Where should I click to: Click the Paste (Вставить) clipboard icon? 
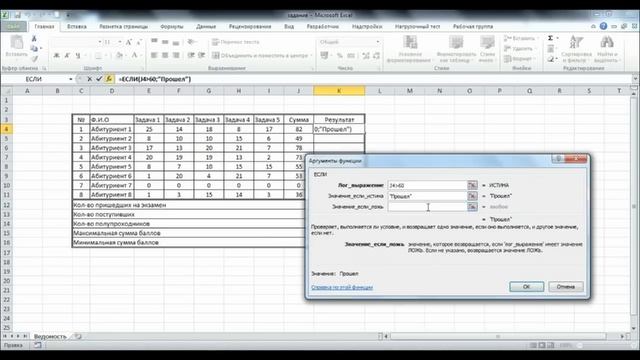pos(17,42)
